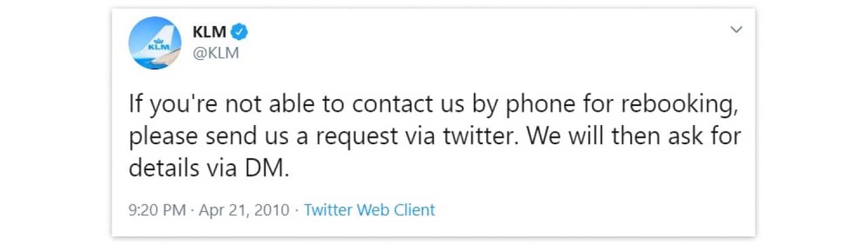
Task: Open the tweet options chevron menu
Action: [736, 30]
